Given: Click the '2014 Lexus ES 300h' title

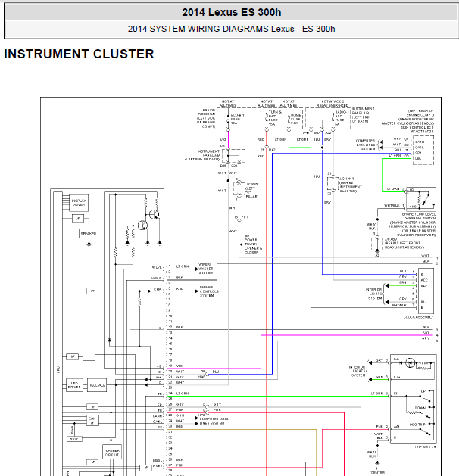Looking at the screenshot, I should coord(232,12).
